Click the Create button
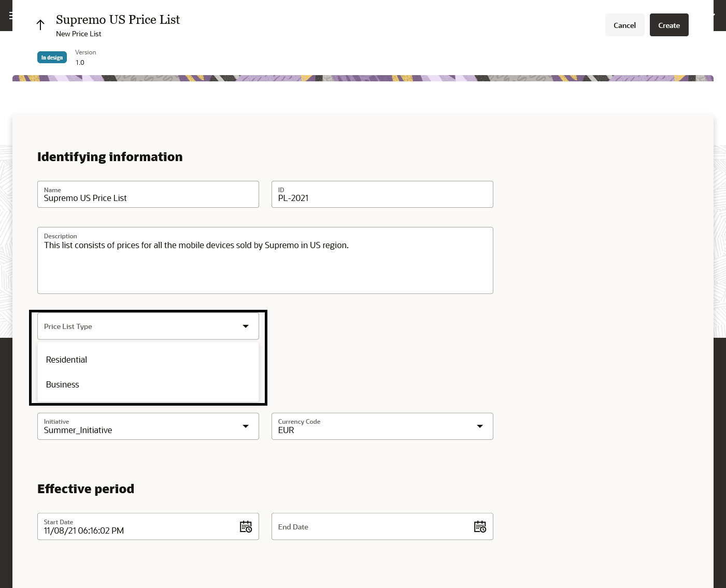The height and width of the screenshot is (588, 726). 669,25
